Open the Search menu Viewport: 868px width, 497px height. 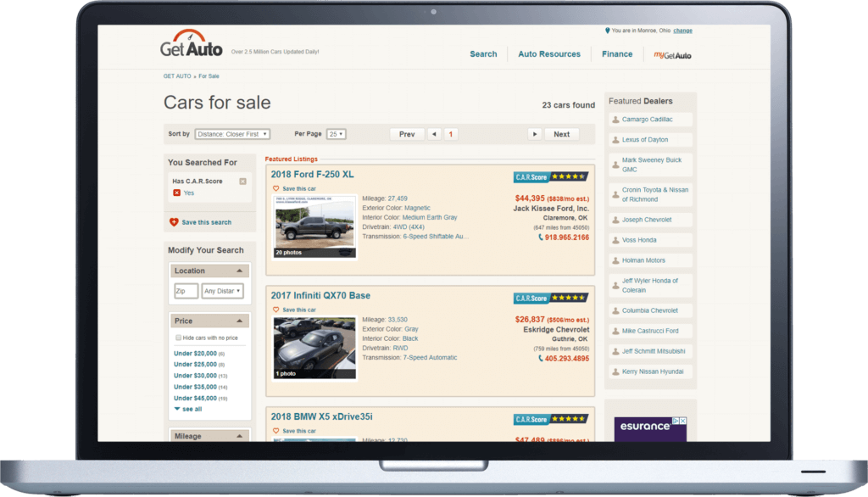tap(483, 54)
